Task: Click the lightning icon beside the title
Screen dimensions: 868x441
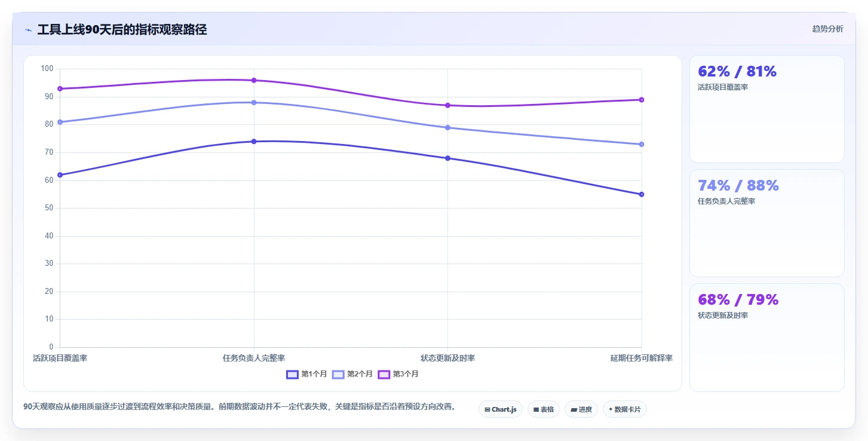Action: [x=29, y=30]
